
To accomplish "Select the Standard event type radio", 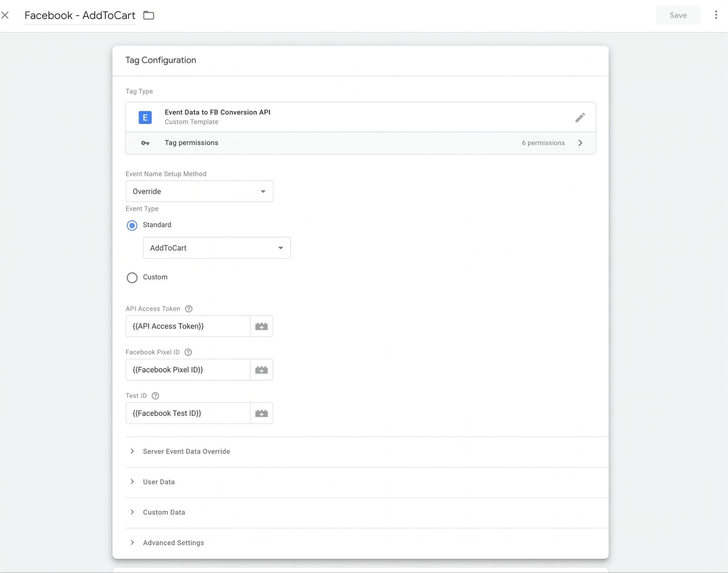I will [x=132, y=225].
